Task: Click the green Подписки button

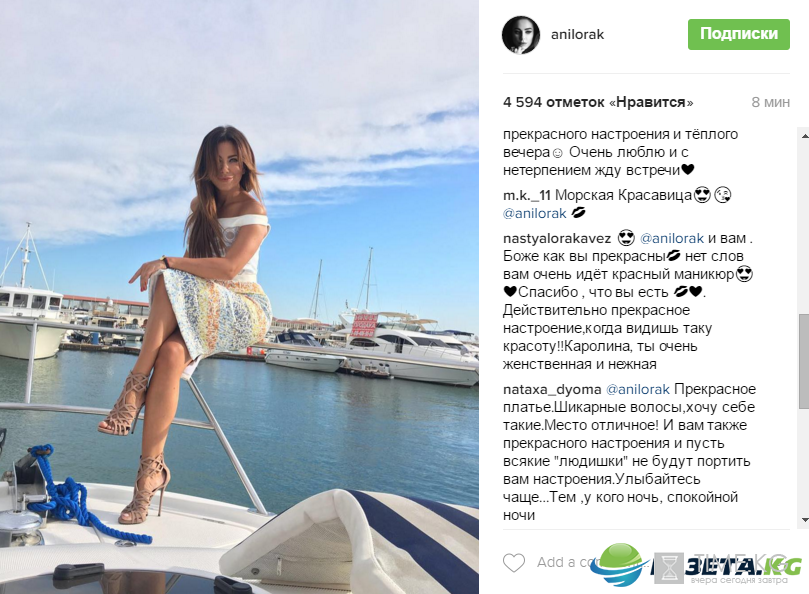Action: pos(738,34)
